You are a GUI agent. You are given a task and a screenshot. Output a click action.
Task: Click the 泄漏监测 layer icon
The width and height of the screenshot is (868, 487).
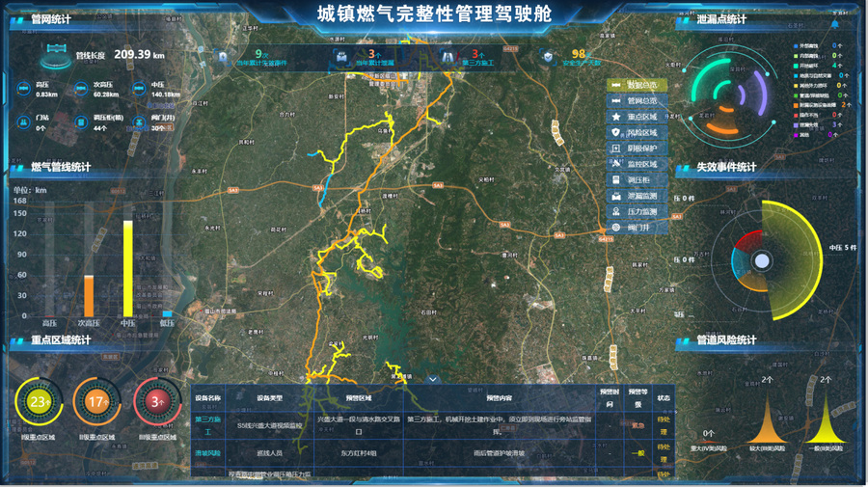pos(616,196)
